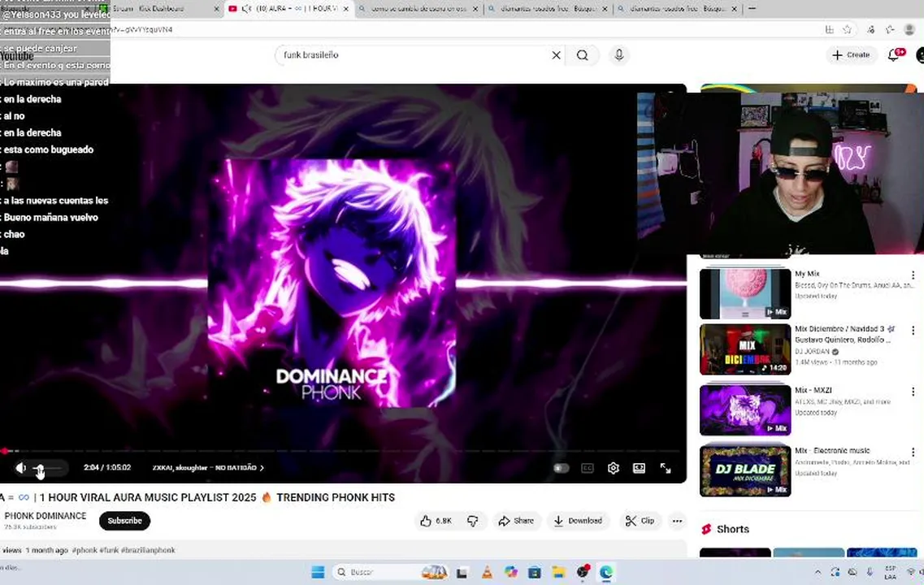This screenshot has height=585, width=924.
Task: Open the browser profile avatar
Action: point(910,29)
